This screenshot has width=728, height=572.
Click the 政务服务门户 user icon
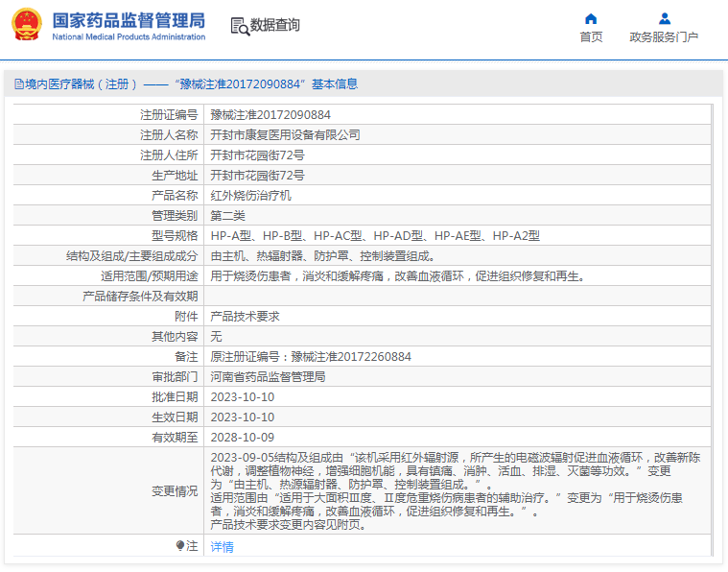665,18
